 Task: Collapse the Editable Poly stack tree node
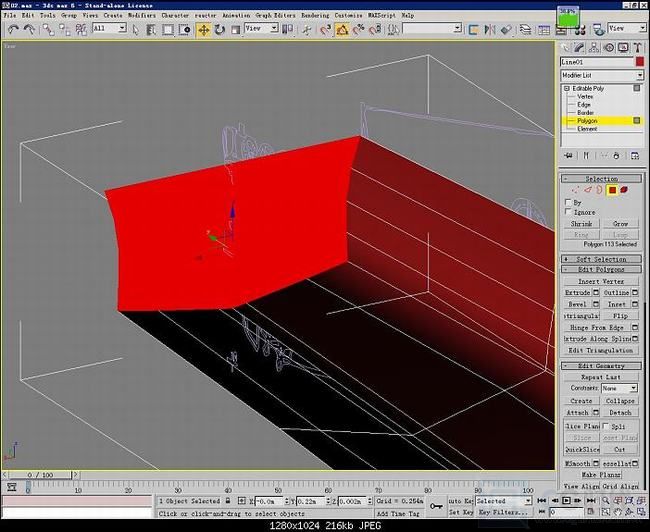pos(567,88)
